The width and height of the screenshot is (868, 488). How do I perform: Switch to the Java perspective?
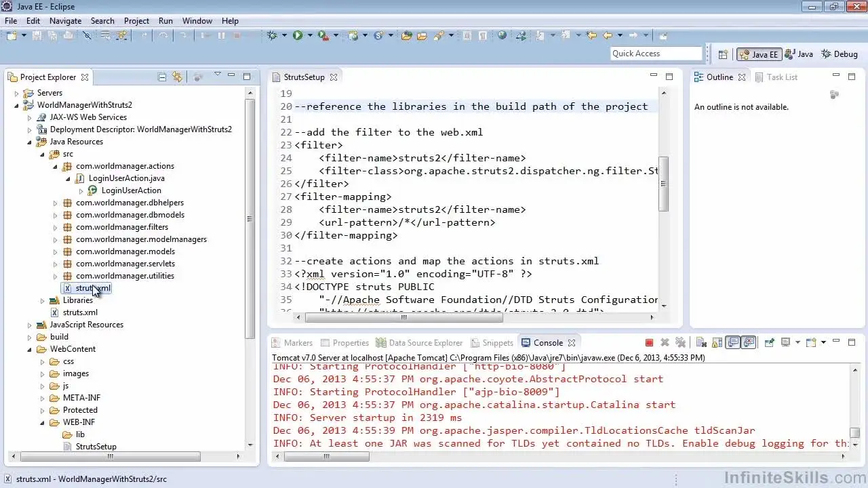[800, 54]
